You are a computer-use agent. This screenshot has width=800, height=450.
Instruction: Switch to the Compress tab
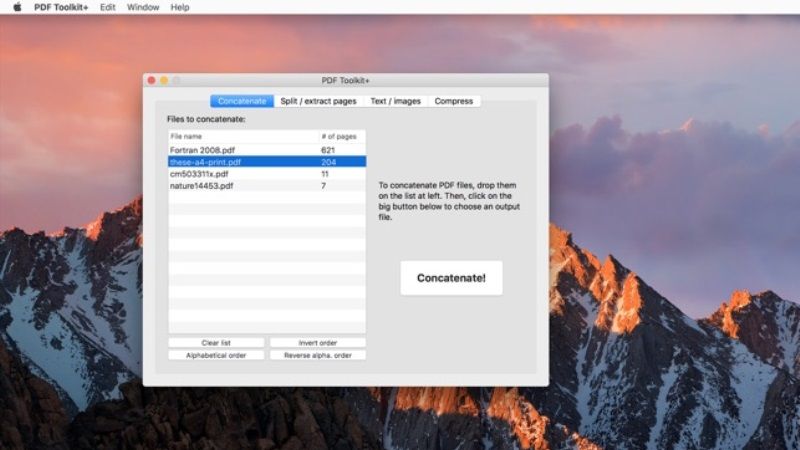point(454,101)
